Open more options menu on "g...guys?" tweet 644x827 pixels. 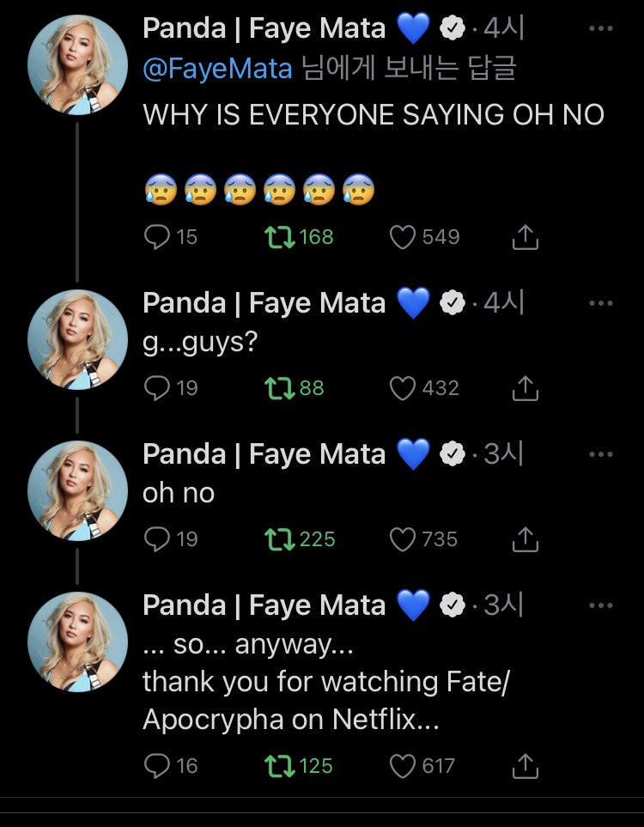point(601,303)
